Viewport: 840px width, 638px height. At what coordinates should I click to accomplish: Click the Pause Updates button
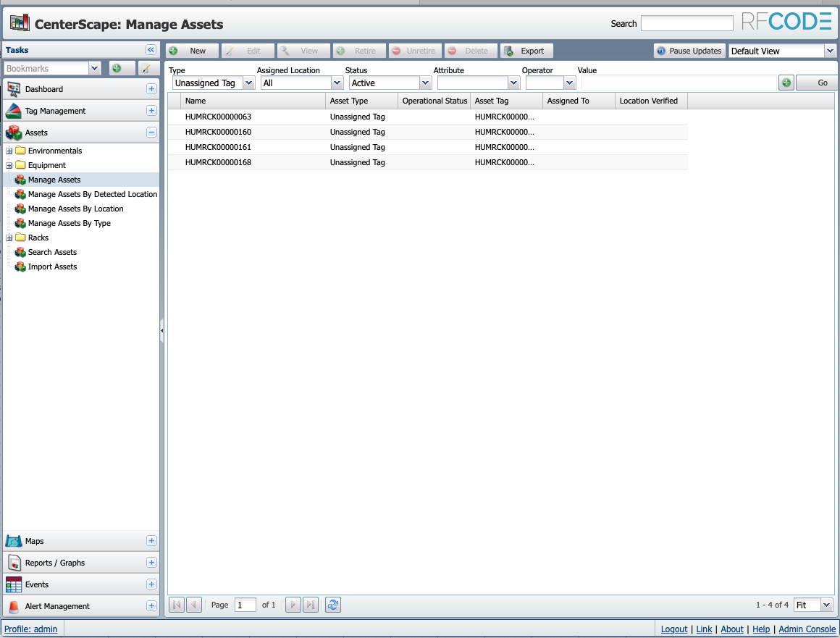tap(689, 51)
